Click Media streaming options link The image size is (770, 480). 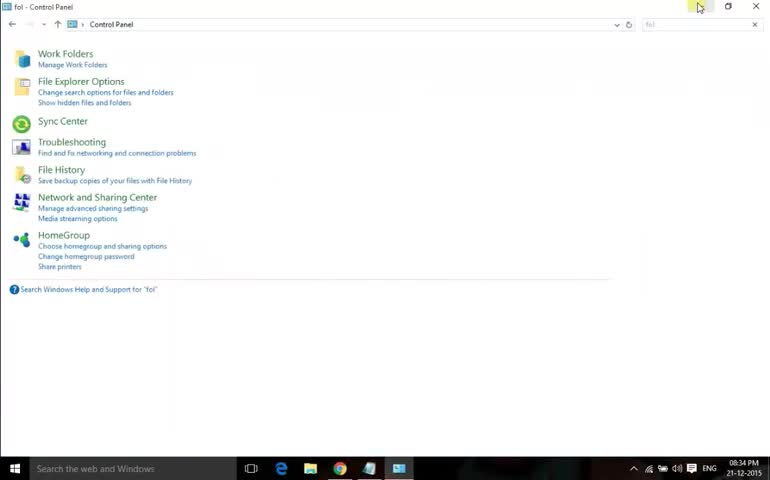pyautogui.click(x=78, y=219)
